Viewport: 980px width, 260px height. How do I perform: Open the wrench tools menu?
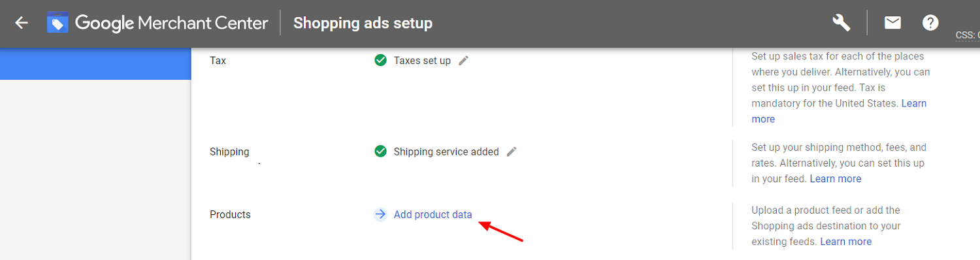point(841,23)
